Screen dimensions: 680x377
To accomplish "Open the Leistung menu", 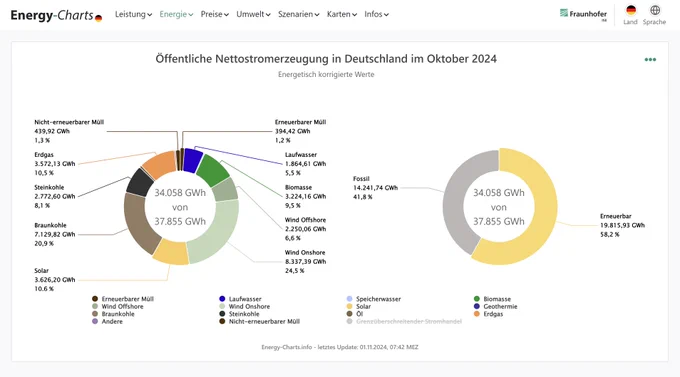I will point(133,14).
